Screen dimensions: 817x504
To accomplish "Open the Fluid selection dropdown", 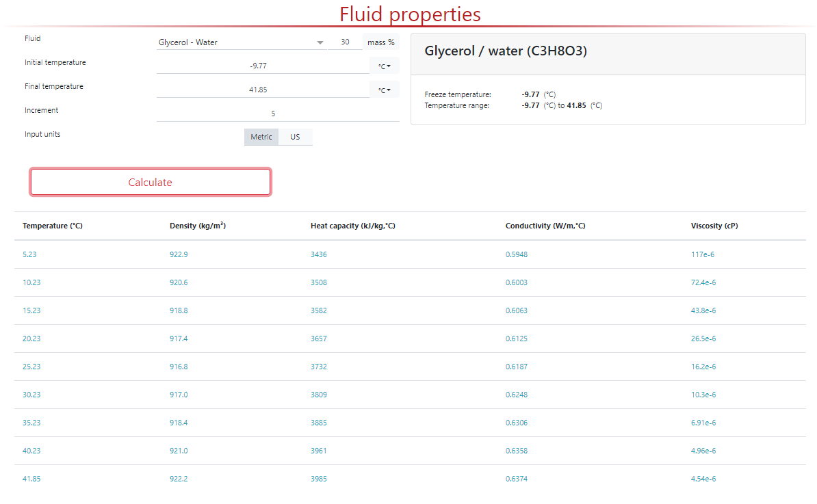I will pyautogui.click(x=319, y=42).
